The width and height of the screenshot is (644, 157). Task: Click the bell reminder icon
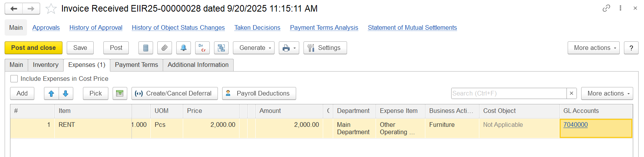pos(184,48)
